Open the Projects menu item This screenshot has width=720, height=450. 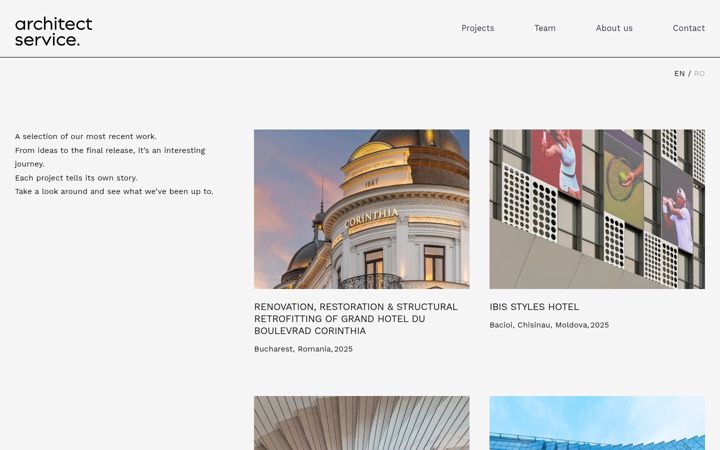click(x=478, y=28)
